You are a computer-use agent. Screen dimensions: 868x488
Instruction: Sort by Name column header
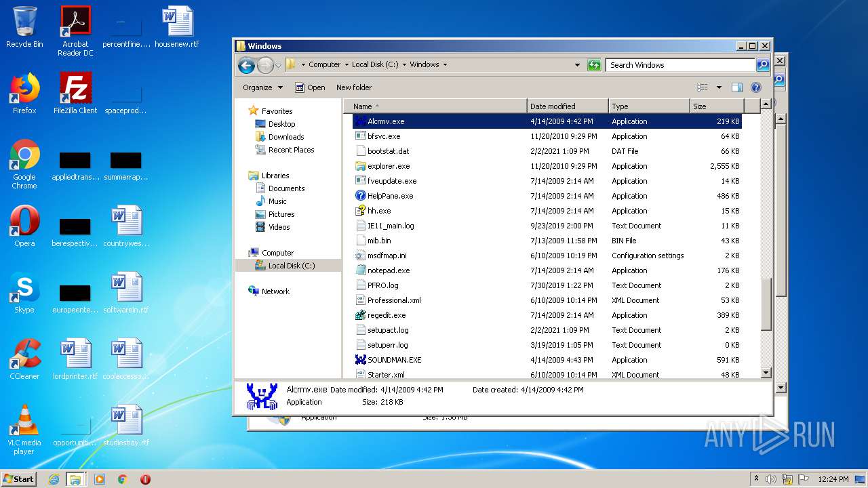pyautogui.click(x=435, y=106)
